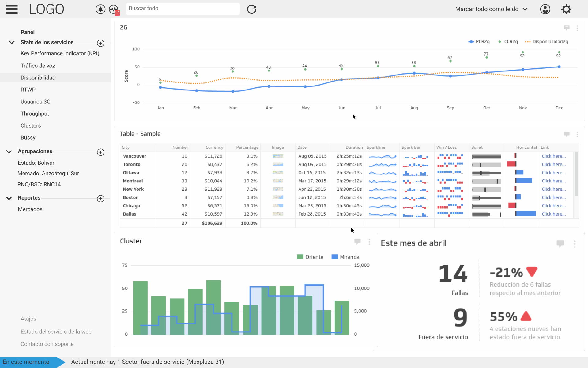Open Throughput in sidebar

tap(35, 113)
